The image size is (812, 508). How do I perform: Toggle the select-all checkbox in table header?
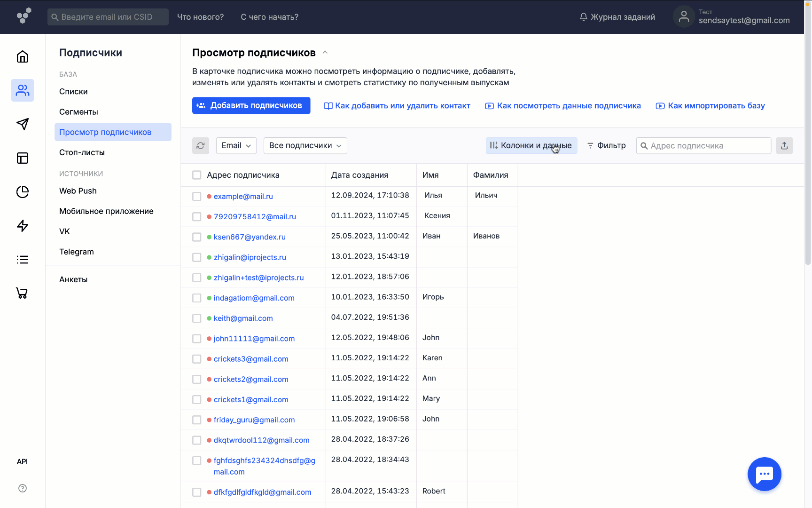197,175
